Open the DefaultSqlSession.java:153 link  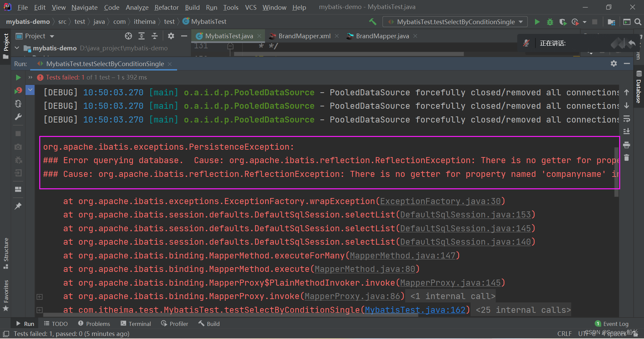(x=466, y=214)
